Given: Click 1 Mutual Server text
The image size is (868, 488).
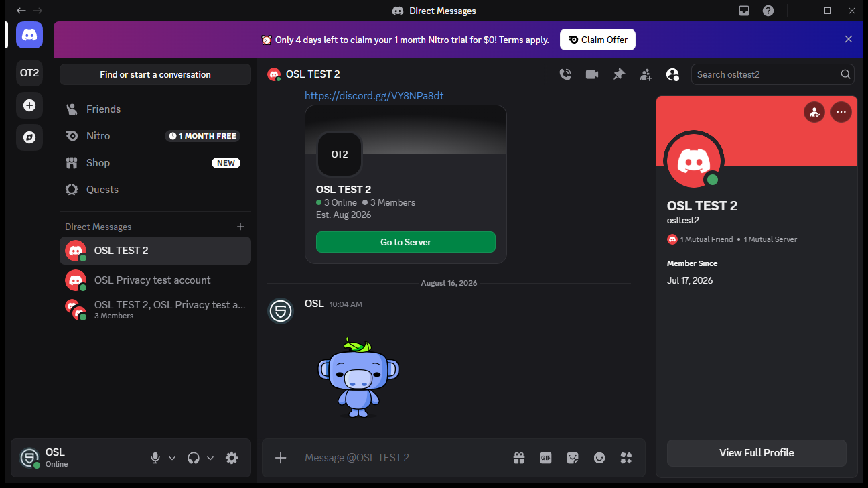Looking at the screenshot, I should pyautogui.click(x=770, y=239).
